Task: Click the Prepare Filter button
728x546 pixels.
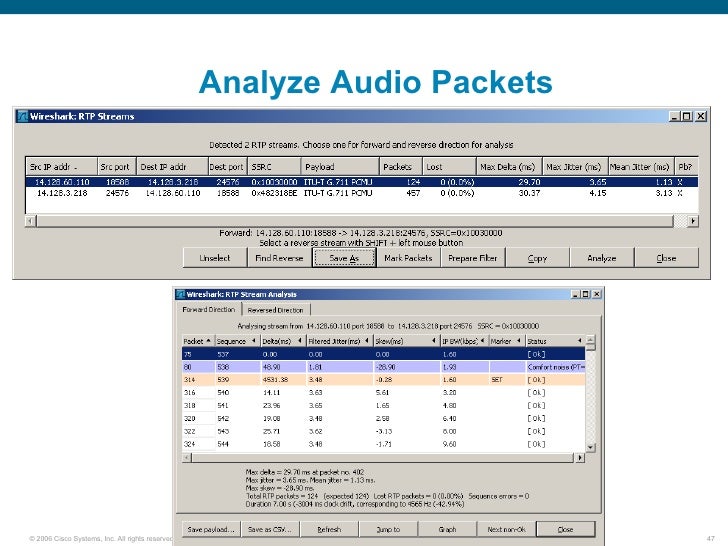Action: [472, 258]
